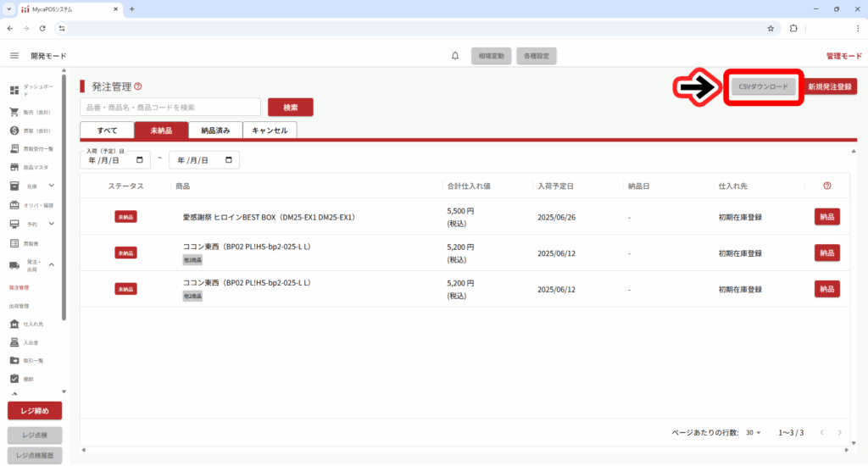Click the notification bell icon
This screenshot has width=868, height=466.
(455, 56)
